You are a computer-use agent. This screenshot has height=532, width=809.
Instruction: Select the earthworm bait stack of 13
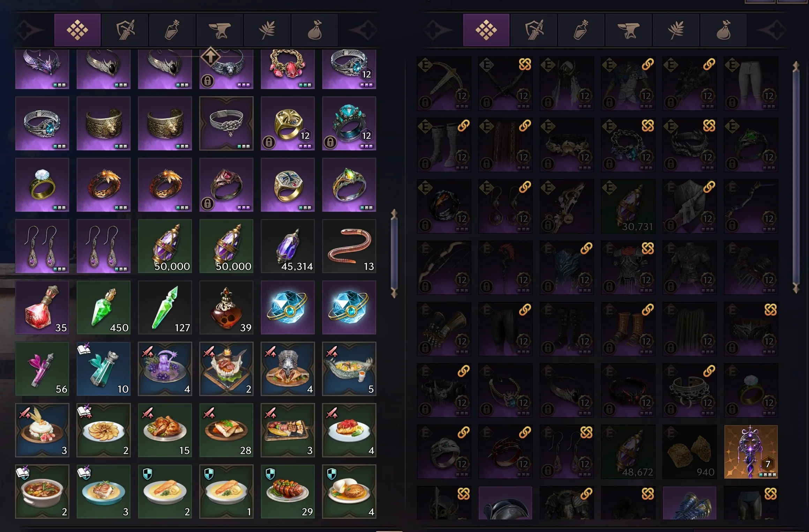(349, 246)
